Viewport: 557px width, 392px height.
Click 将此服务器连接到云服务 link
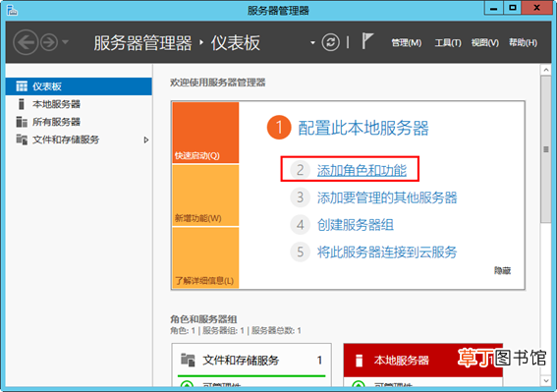[387, 252]
